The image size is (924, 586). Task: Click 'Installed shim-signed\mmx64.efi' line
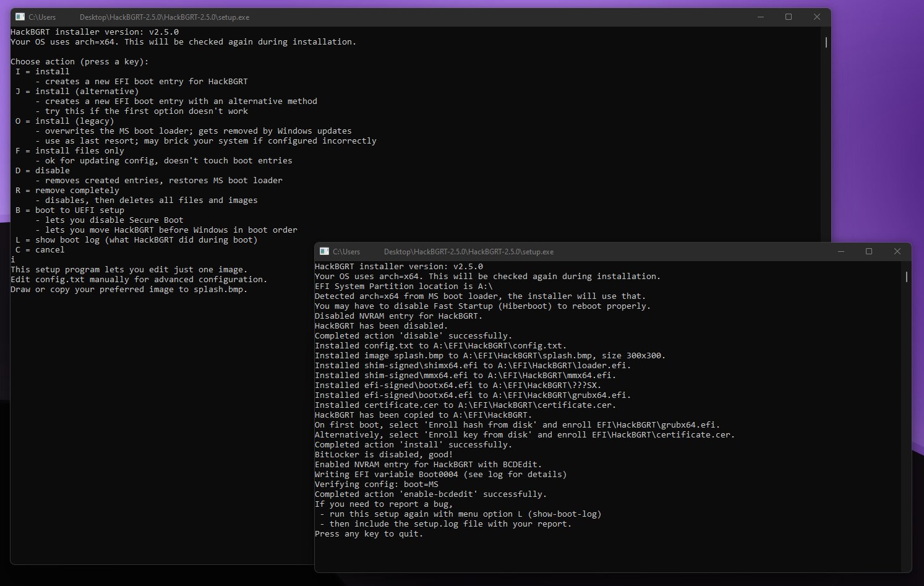click(x=466, y=376)
